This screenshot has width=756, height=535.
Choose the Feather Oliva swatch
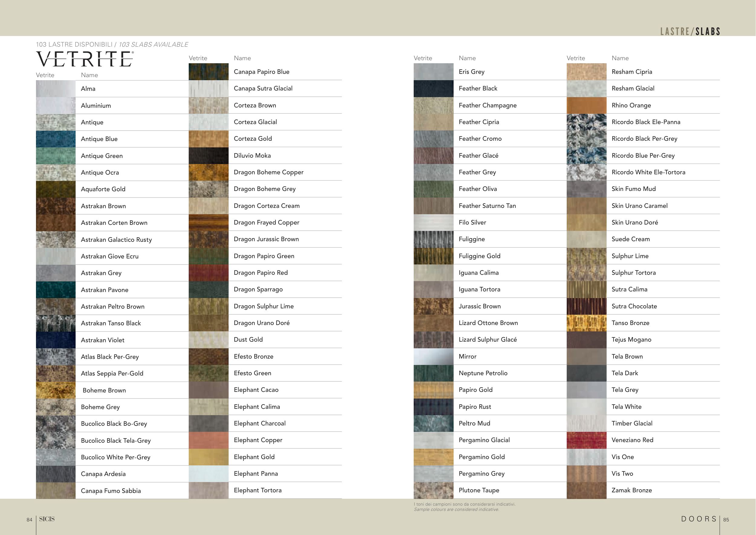(x=433, y=189)
